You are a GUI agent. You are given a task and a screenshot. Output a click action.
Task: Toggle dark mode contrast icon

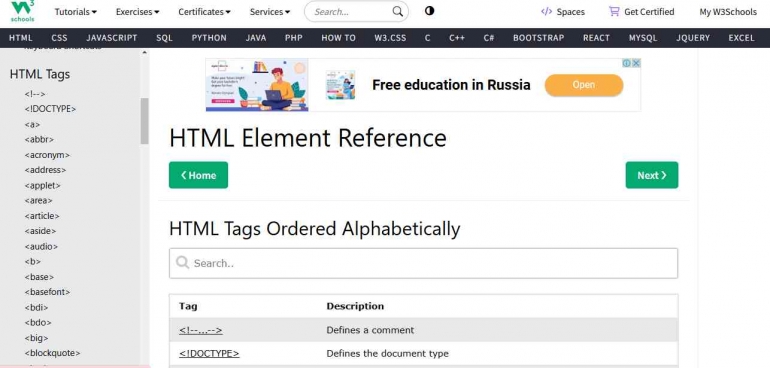429,11
